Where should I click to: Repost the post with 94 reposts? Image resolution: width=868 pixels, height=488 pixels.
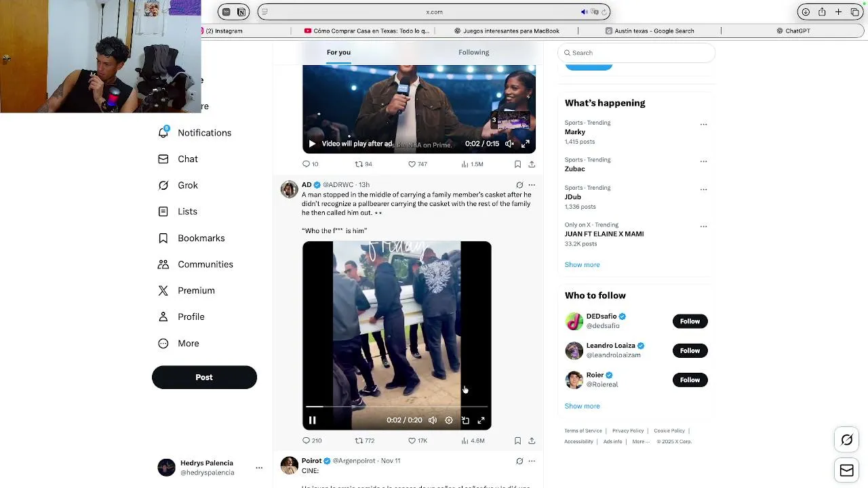pos(364,164)
